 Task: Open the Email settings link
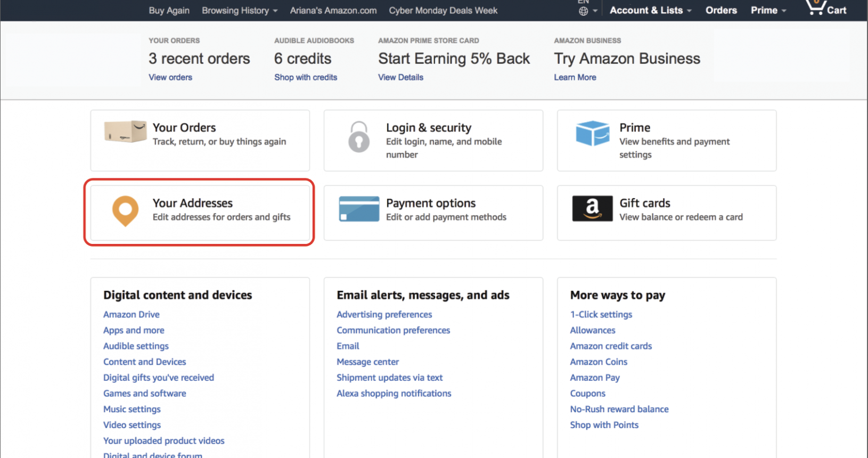(x=348, y=346)
